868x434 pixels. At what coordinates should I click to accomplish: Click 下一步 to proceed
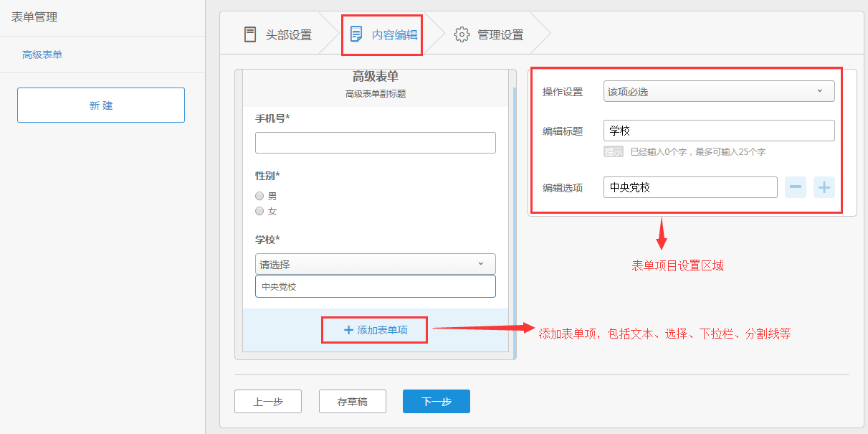pos(436,402)
